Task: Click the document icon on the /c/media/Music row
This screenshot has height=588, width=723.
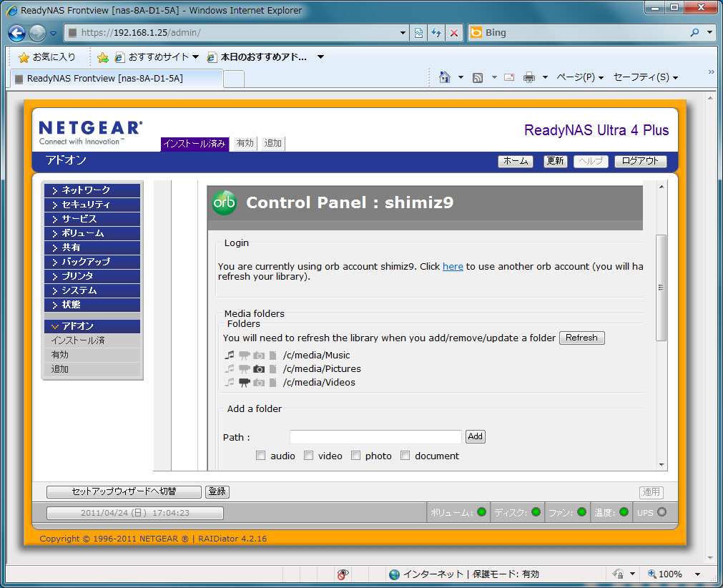Action: [x=272, y=356]
